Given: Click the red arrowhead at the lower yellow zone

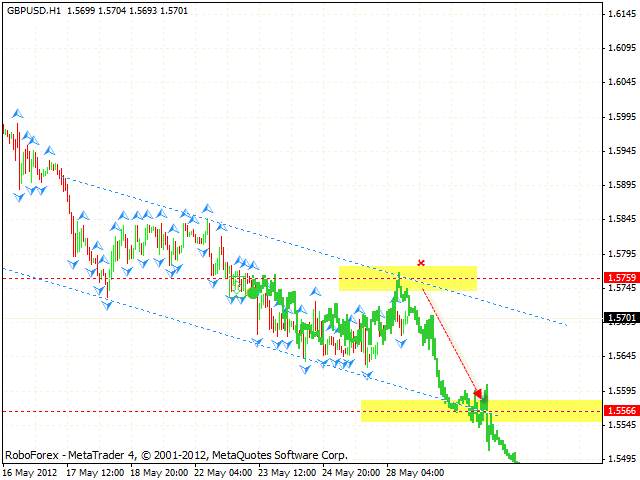Looking at the screenshot, I should pos(479,393).
